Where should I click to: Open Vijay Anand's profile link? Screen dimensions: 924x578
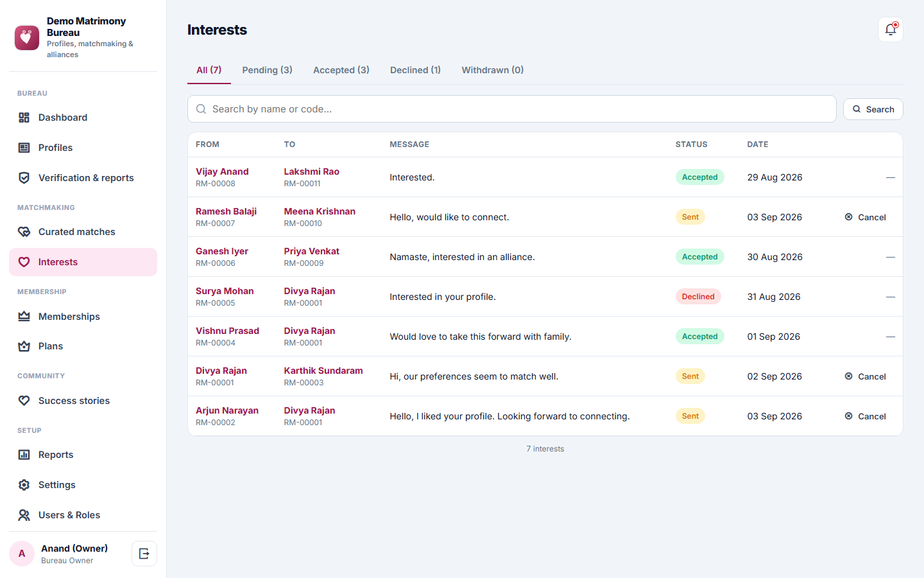(x=222, y=171)
